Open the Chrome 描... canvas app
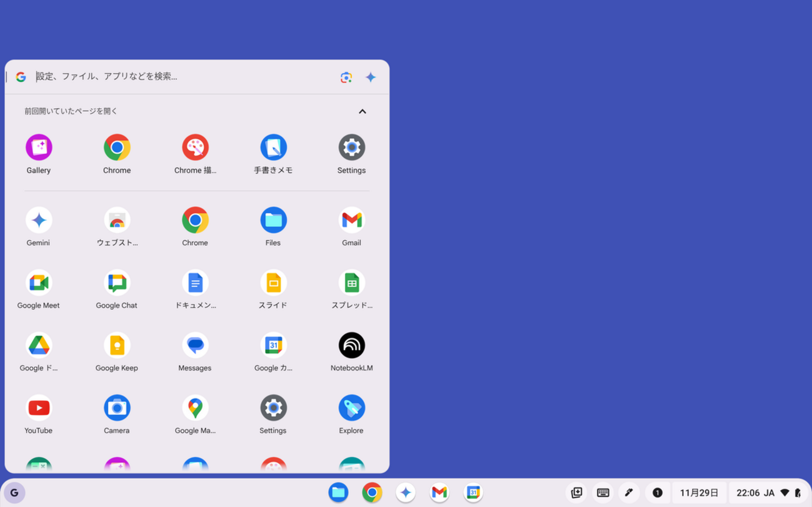 click(195, 148)
